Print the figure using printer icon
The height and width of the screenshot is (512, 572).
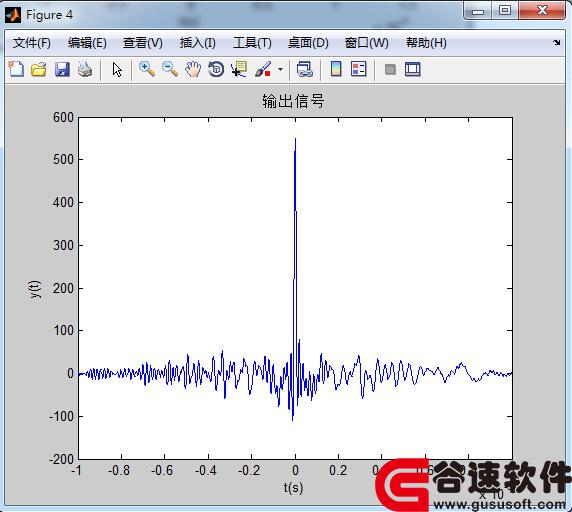(x=85, y=69)
